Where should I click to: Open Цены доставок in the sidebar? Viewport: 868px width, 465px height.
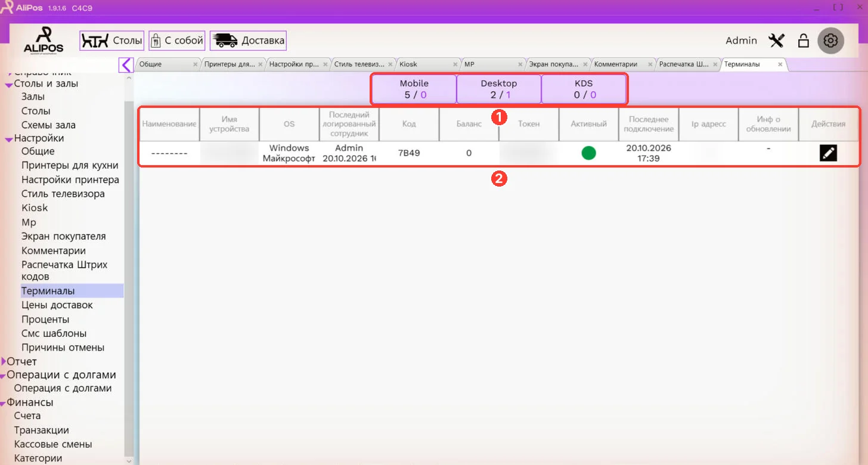[57, 305]
